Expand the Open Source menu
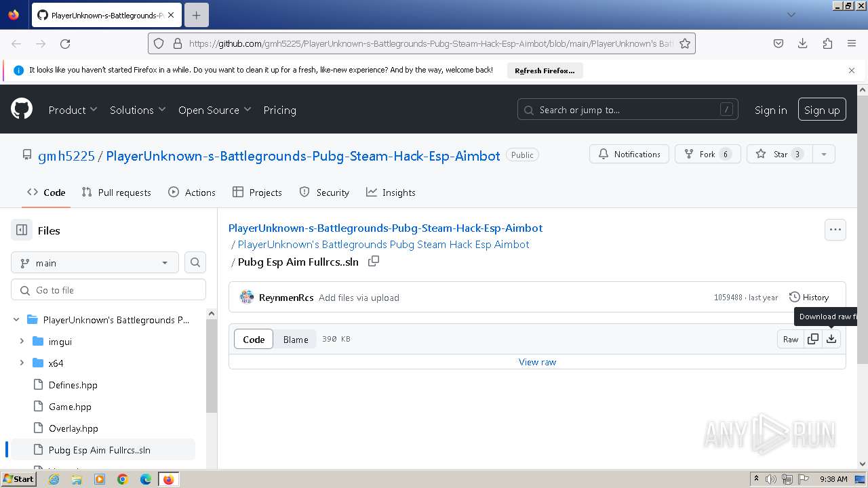The height and width of the screenshot is (488, 868). point(214,110)
